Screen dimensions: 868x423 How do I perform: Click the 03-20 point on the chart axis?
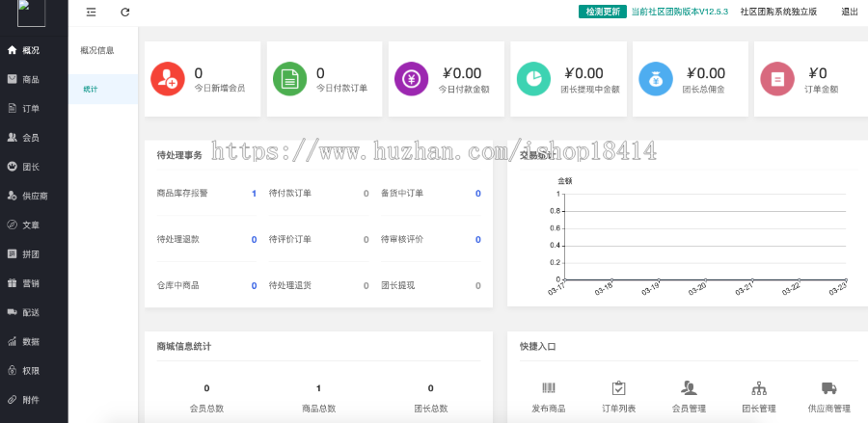pos(705,279)
